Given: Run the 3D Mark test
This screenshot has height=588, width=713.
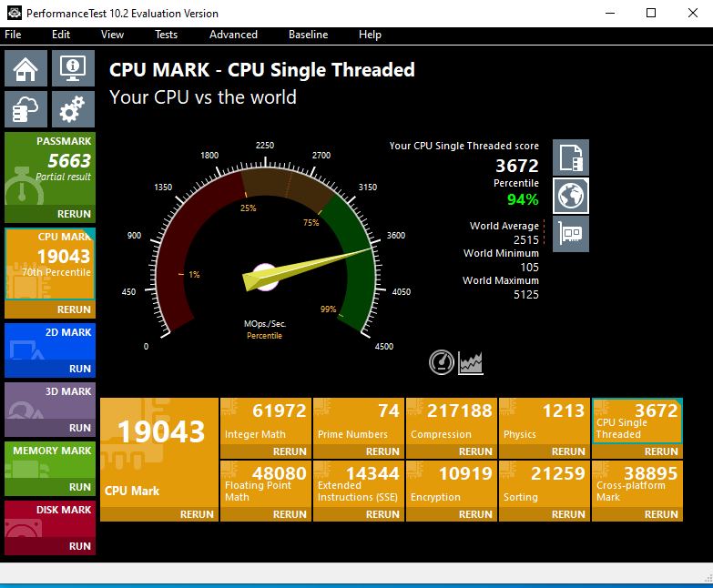Looking at the screenshot, I should tap(50, 428).
